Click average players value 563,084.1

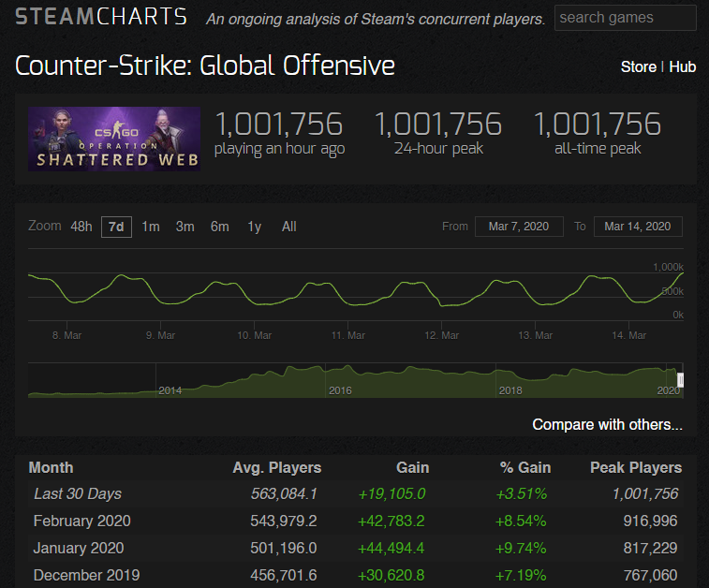(x=284, y=494)
